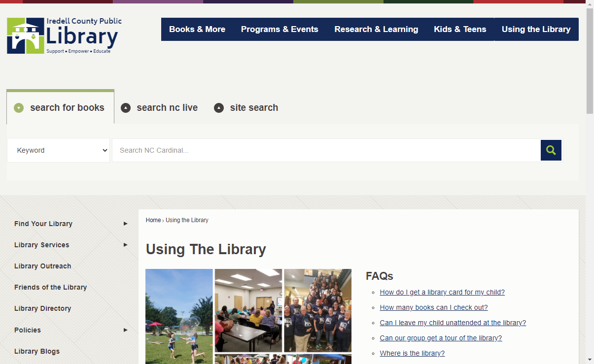Open Friends of the Library link

click(x=51, y=287)
